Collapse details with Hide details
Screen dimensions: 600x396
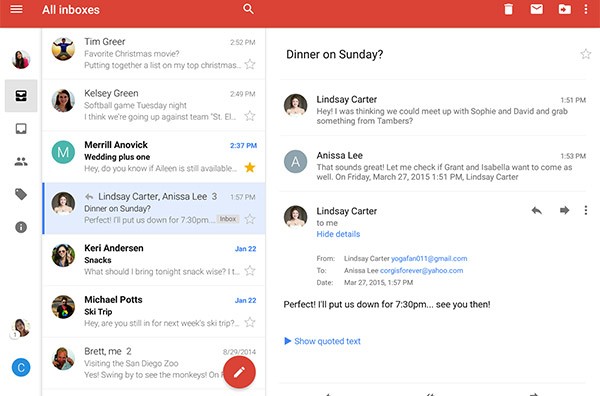pos(338,234)
